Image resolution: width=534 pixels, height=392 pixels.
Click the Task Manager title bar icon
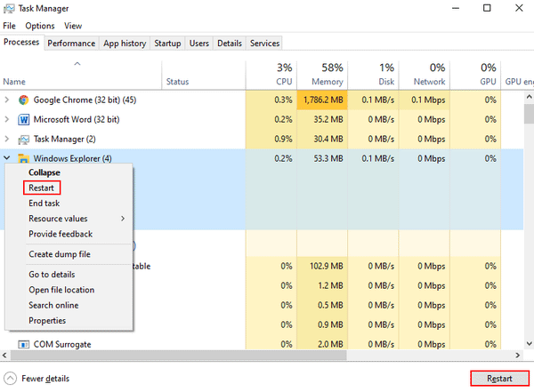[9, 9]
